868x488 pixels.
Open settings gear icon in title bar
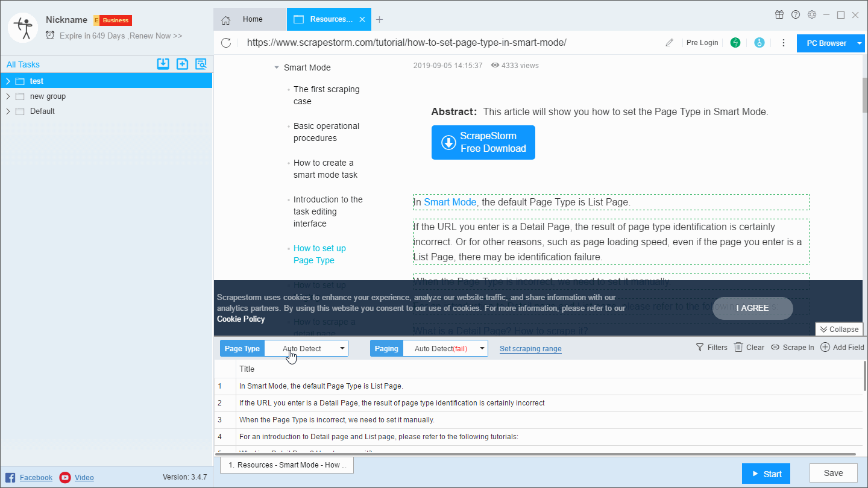tap(812, 14)
